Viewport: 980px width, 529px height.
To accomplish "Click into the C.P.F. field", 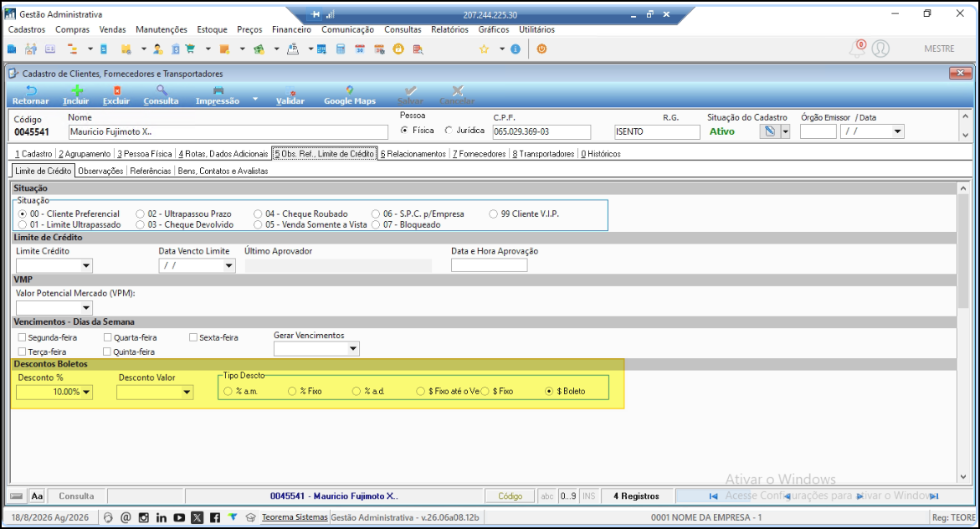I will [x=541, y=132].
